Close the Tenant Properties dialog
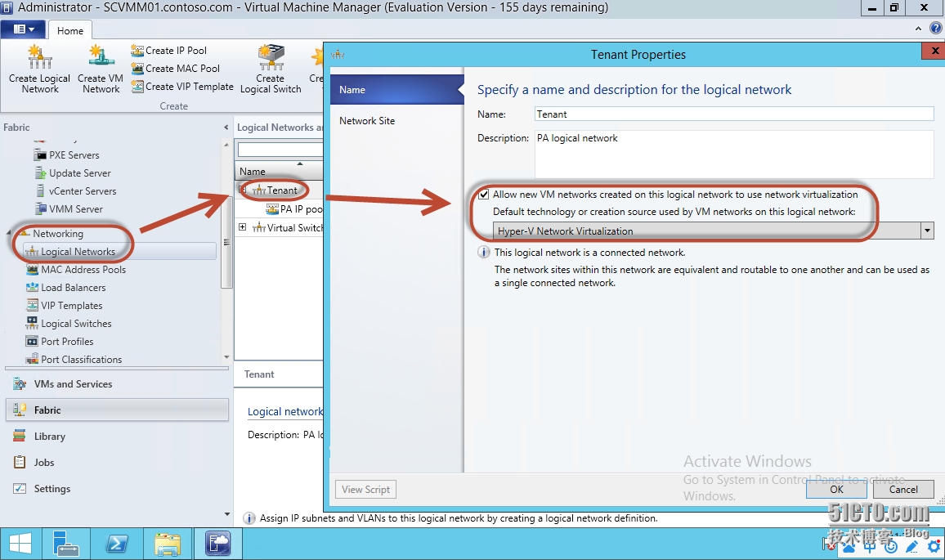945x560 pixels. [x=934, y=51]
